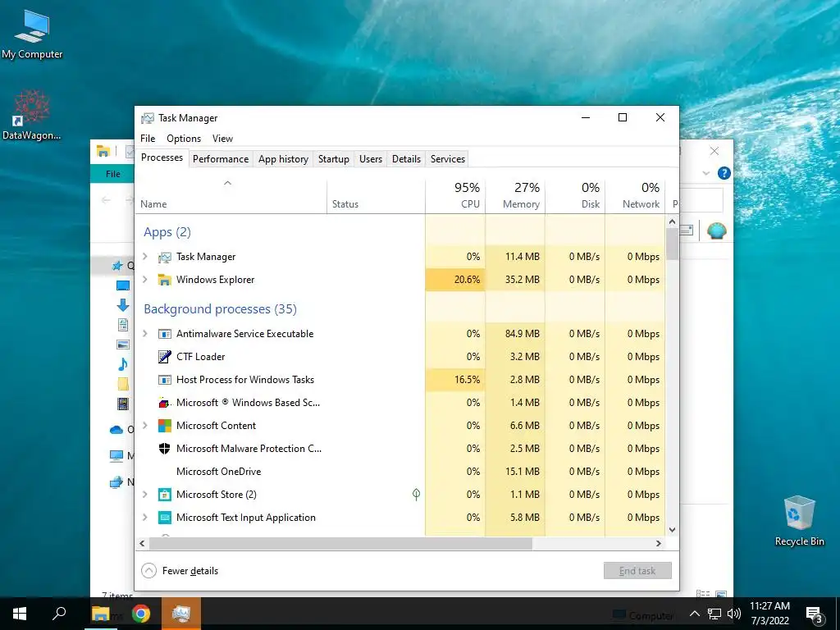Expand the Microsoft Store (2) row

(144, 495)
